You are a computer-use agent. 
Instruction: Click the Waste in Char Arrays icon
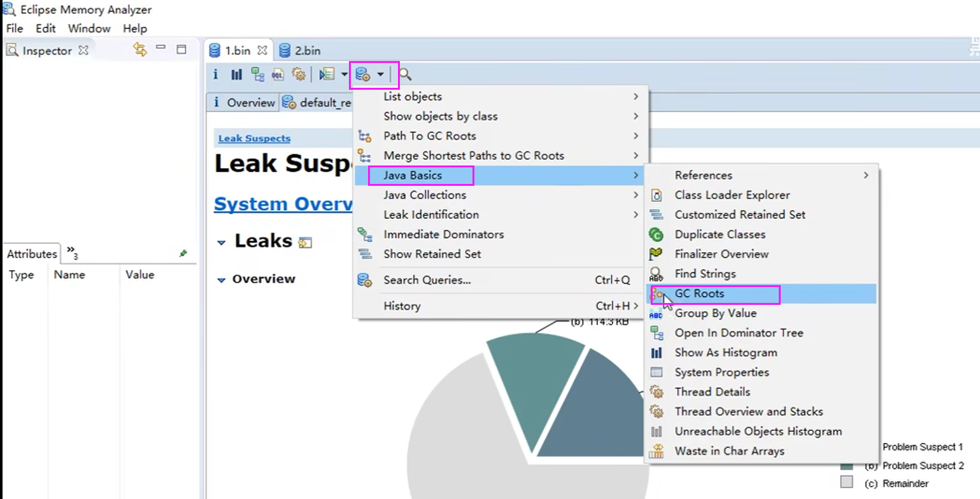click(656, 451)
